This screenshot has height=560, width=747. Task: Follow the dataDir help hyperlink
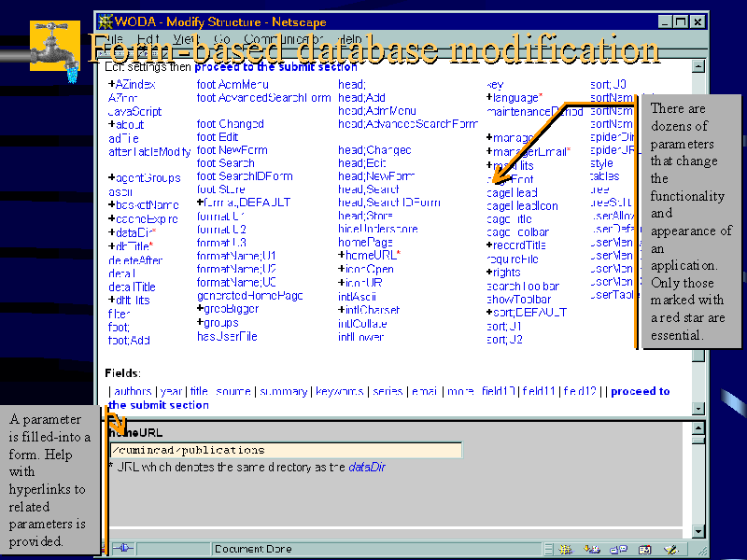366,467
